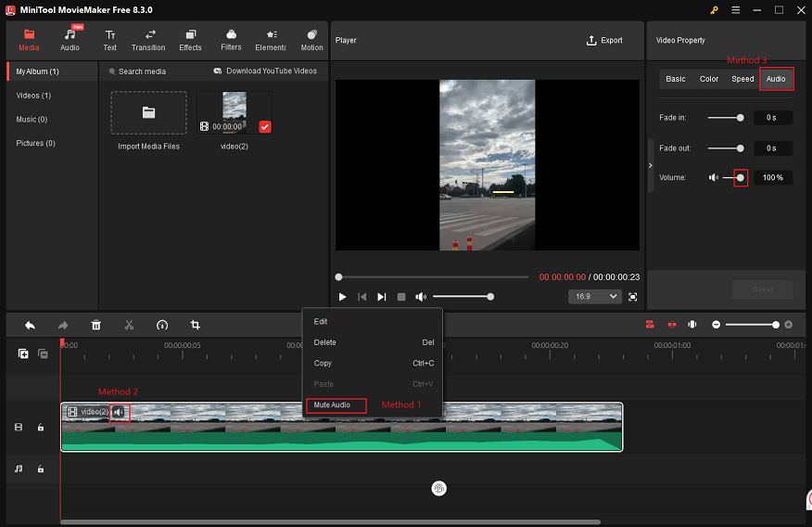Image resolution: width=812 pixels, height=527 pixels.
Task: Go to previous frame in player
Action: (362, 297)
